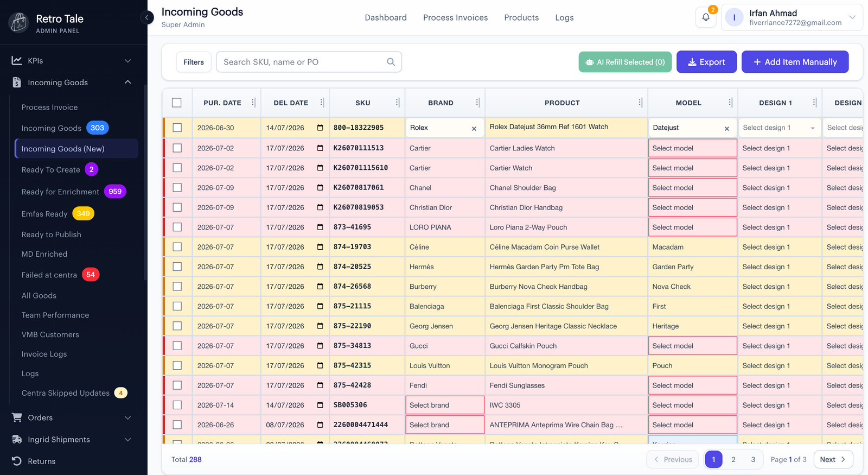
Task: Export the incoming goods table
Action: coord(707,62)
